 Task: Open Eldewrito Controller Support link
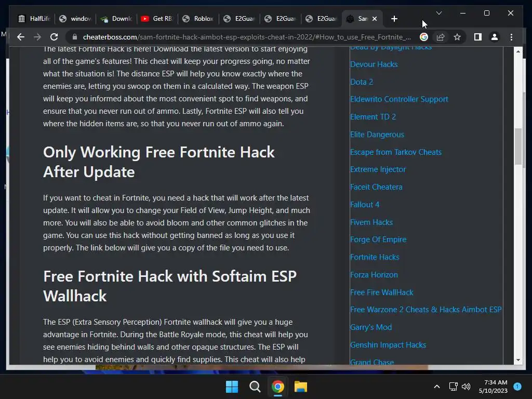point(399,99)
